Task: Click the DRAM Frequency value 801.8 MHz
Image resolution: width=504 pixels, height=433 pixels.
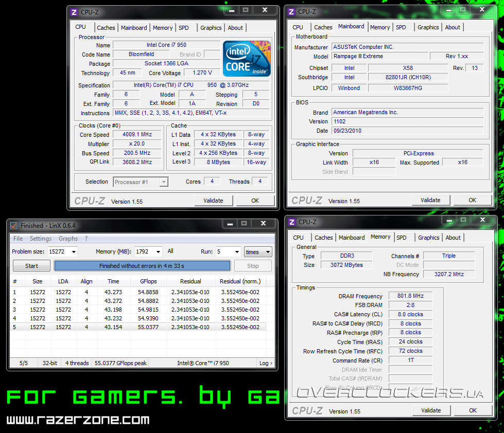Action: 410,296
